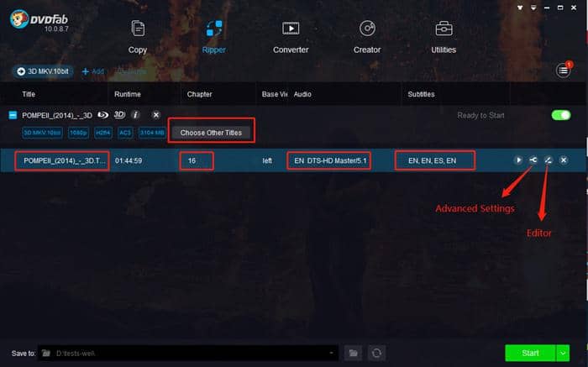The width and height of the screenshot is (588, 367).
Task: Click the Ready to Start status text
Action: coord(480,115)
